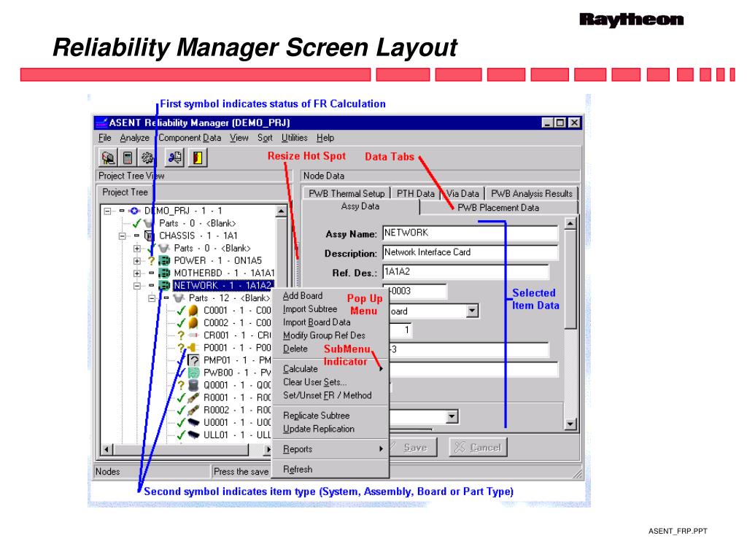The image size is (747, 560).
Task: Click the PMP01 unknown-part icon
Action: click(x=193, y=360)
